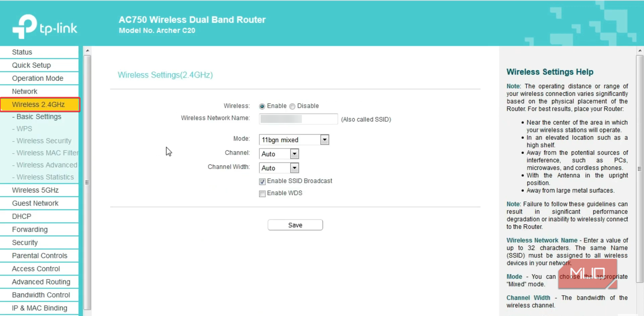Click the Model No. Archer C20 text

point(157,31)
